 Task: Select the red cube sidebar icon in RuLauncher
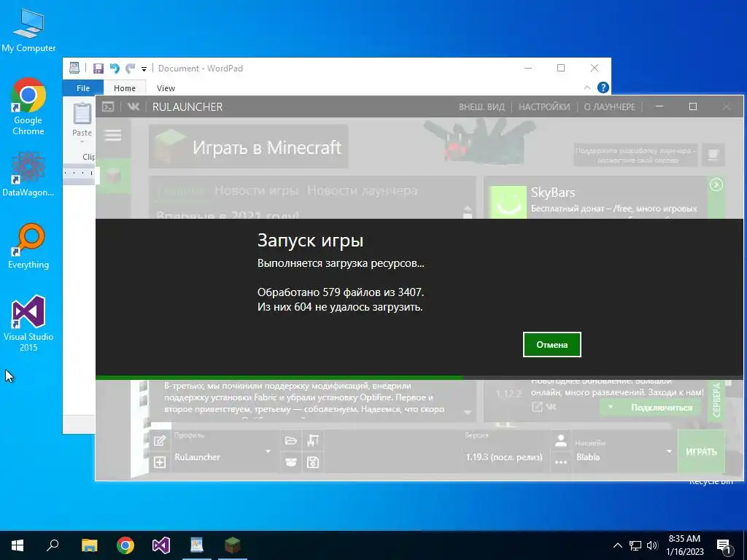[113, 175]
